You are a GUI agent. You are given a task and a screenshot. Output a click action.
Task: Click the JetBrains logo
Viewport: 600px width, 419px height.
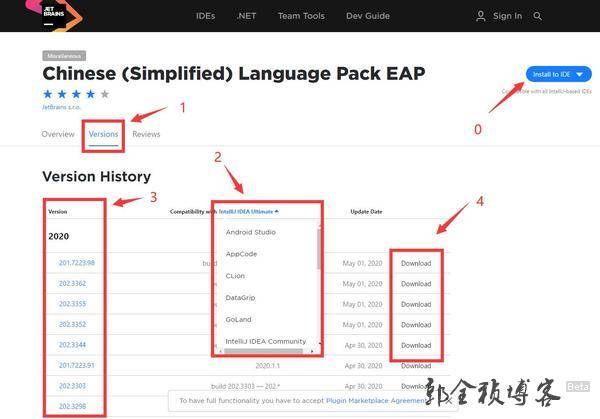click(54, 15)
